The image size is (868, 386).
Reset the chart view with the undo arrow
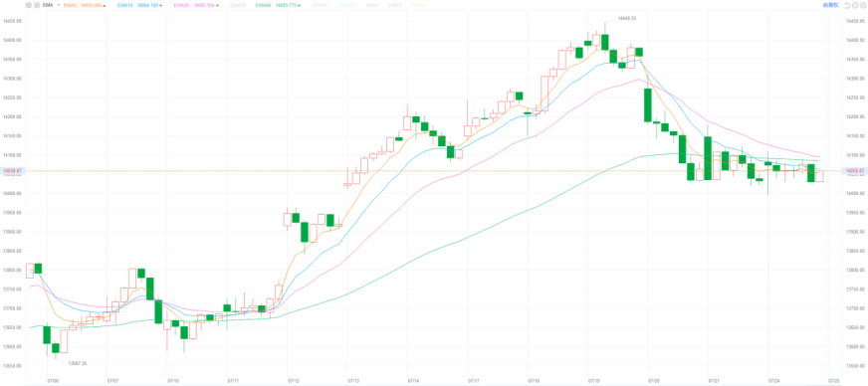(x=847, y=5)
